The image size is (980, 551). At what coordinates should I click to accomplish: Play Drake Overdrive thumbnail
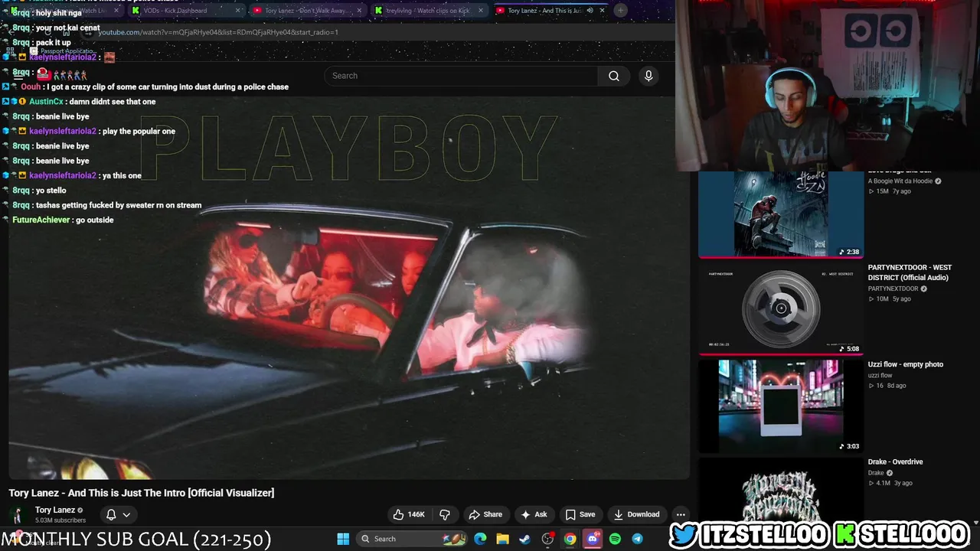781,490
